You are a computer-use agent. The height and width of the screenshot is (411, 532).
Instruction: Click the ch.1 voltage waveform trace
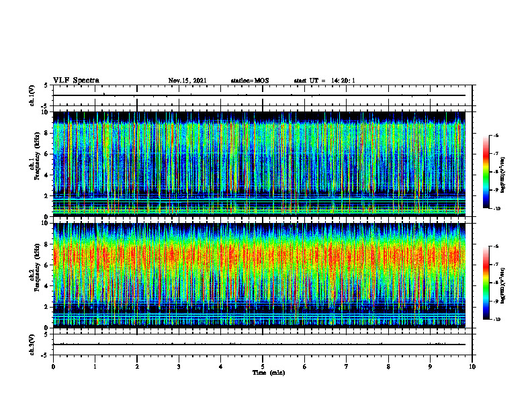click(259, 95)
